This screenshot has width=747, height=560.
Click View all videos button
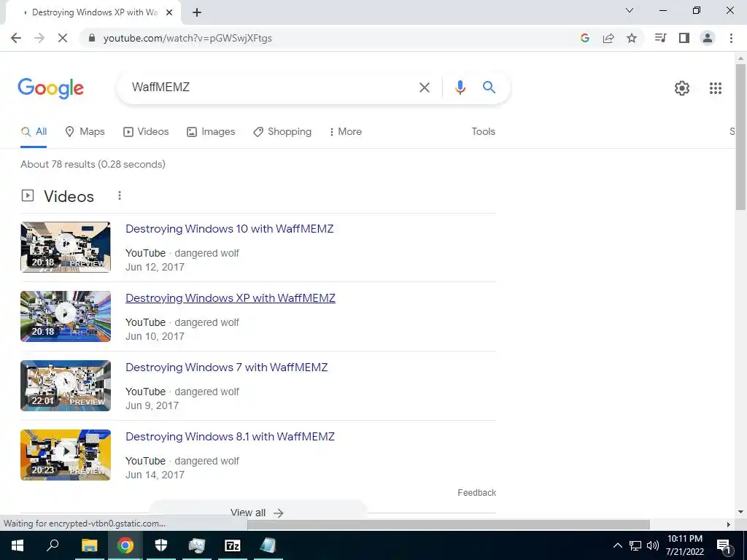258,513
